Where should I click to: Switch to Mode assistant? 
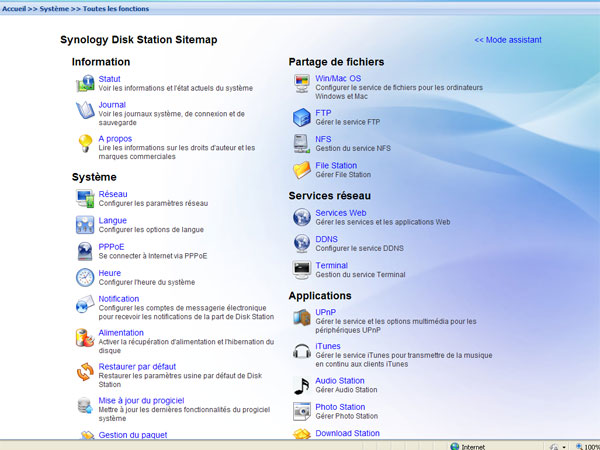[x=508, y=40]
